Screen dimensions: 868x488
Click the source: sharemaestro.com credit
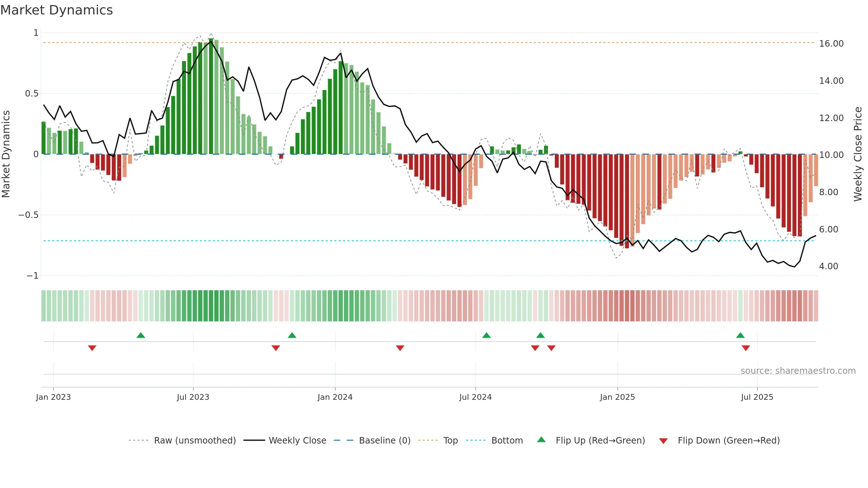click(798, 371)
